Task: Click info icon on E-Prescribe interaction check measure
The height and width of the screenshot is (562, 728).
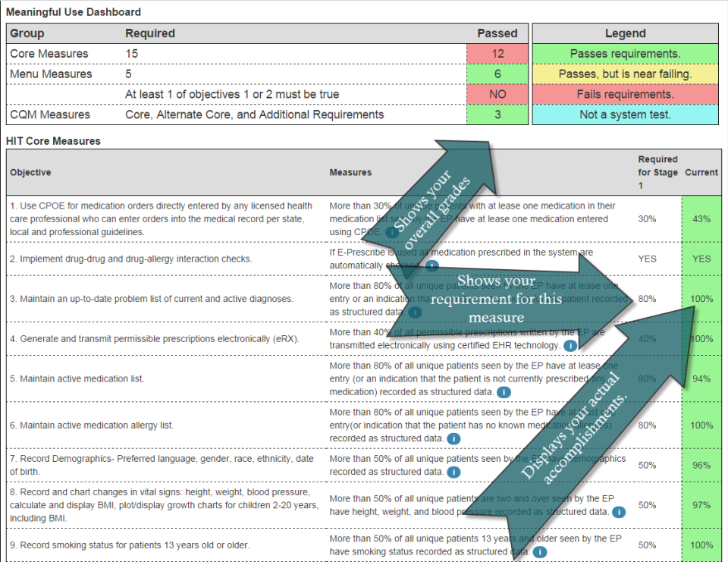Action: [430, 265]
